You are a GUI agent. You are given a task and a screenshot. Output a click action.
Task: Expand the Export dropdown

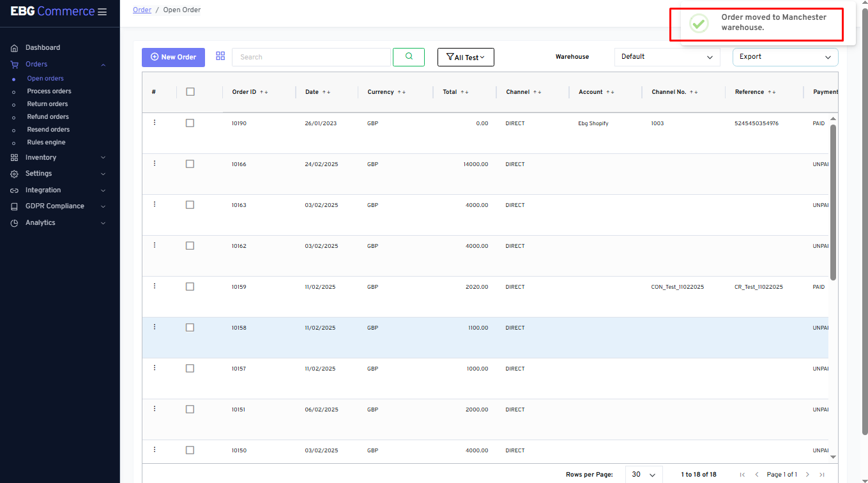click(x=785, y=57)
